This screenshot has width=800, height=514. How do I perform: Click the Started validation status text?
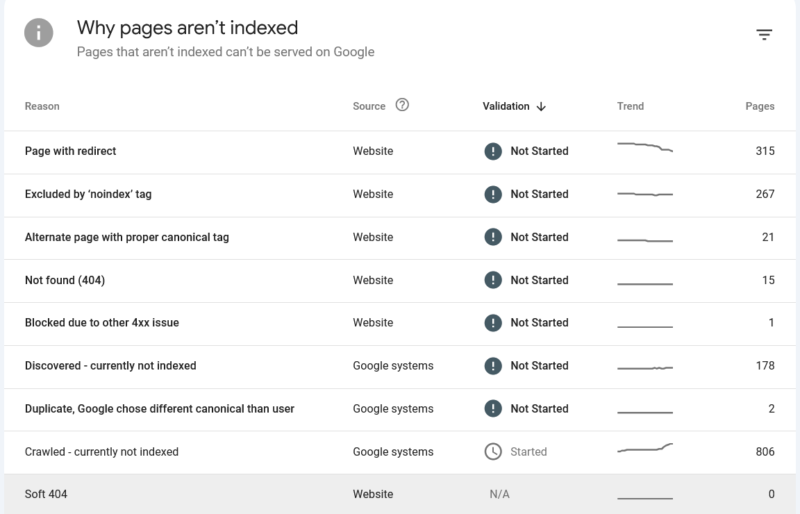(529, 452)
